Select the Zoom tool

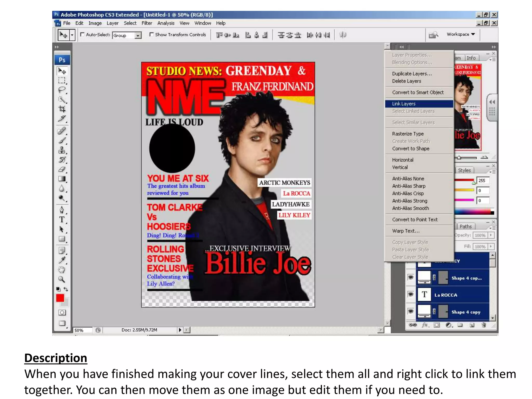pyautogui.click(x=62, y=279)
